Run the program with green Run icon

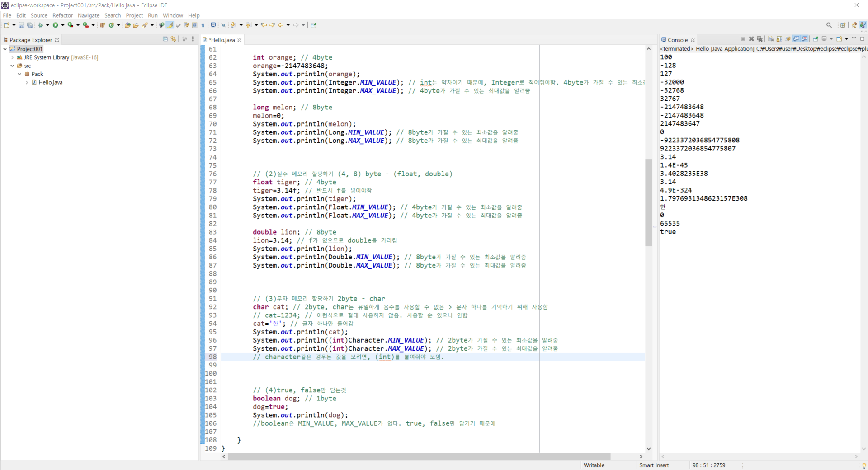(55, 25)
